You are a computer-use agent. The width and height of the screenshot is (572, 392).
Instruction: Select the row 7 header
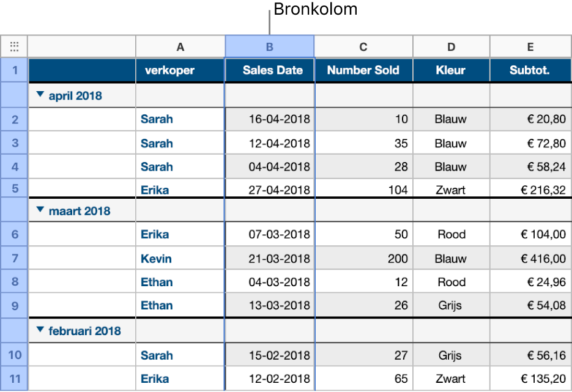pos(15,258)
